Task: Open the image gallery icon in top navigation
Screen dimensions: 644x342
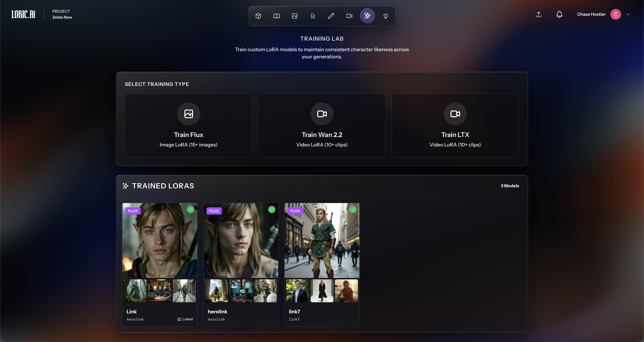Action: pyautogui.click(x=294, y=16)
